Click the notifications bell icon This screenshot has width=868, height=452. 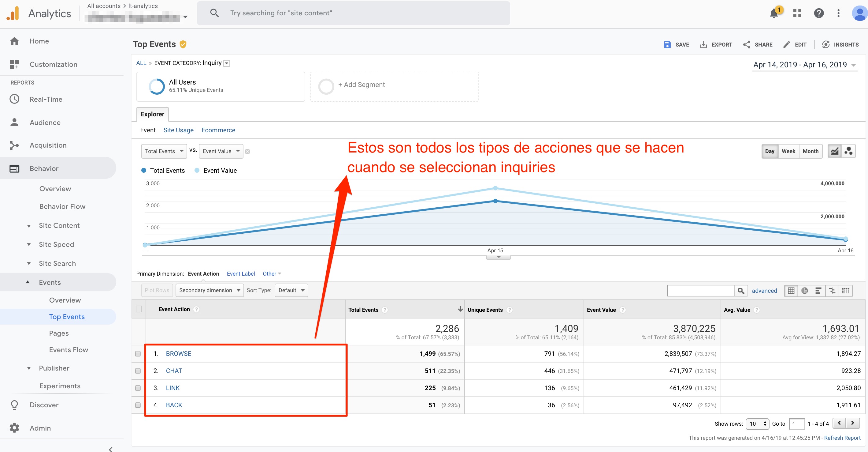(774, 13)
